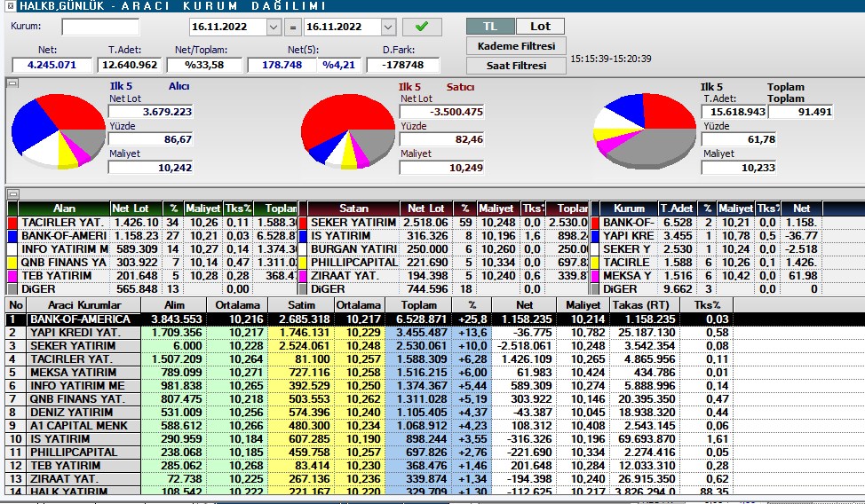Click yellow swatch beside TACIRLE in Kurum table
This screenshot has height=504, width=865.
point(595,262)
